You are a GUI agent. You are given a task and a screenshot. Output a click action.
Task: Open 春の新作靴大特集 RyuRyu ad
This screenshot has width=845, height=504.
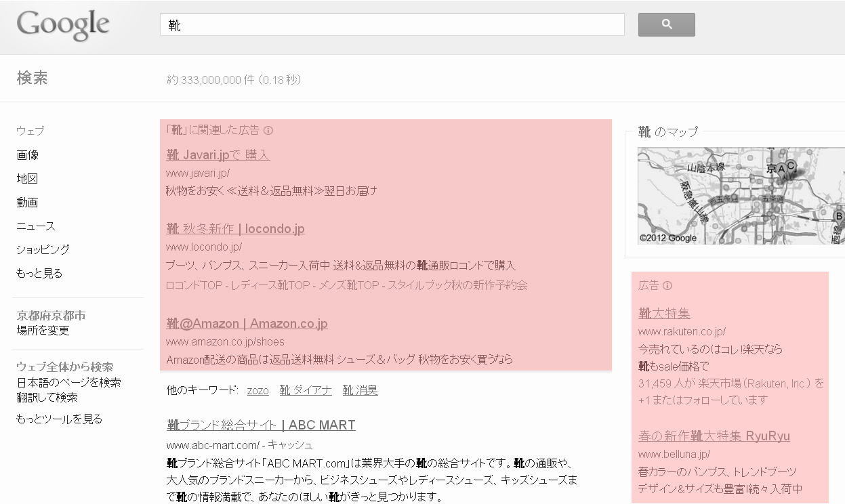(714, 436)
